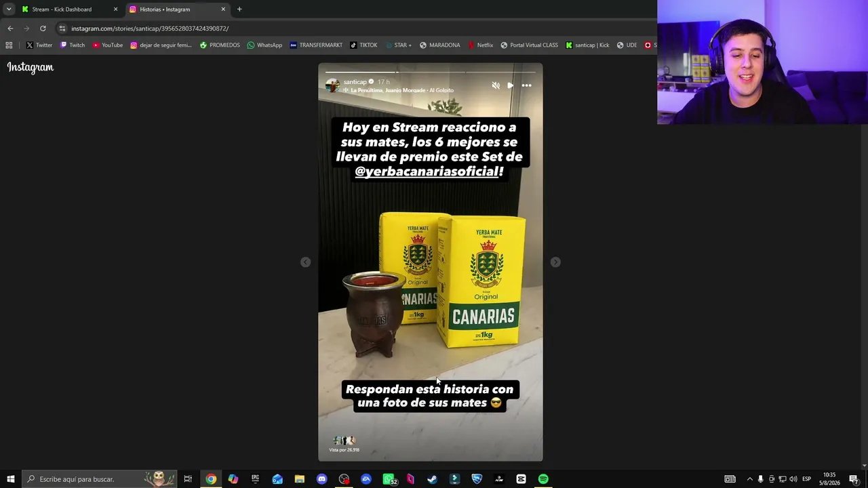The image size is (868, 488).
Task: Reload the Instagram page
Action: [43, 28]
